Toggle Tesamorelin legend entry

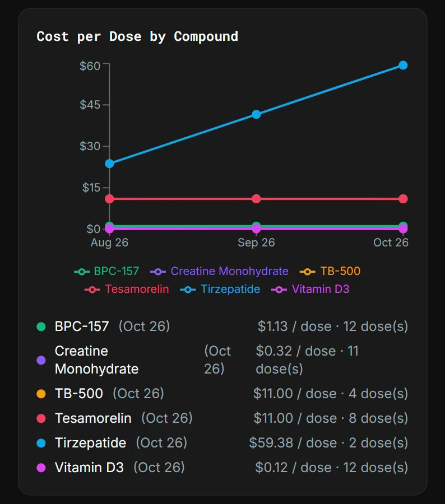(127, 290)
